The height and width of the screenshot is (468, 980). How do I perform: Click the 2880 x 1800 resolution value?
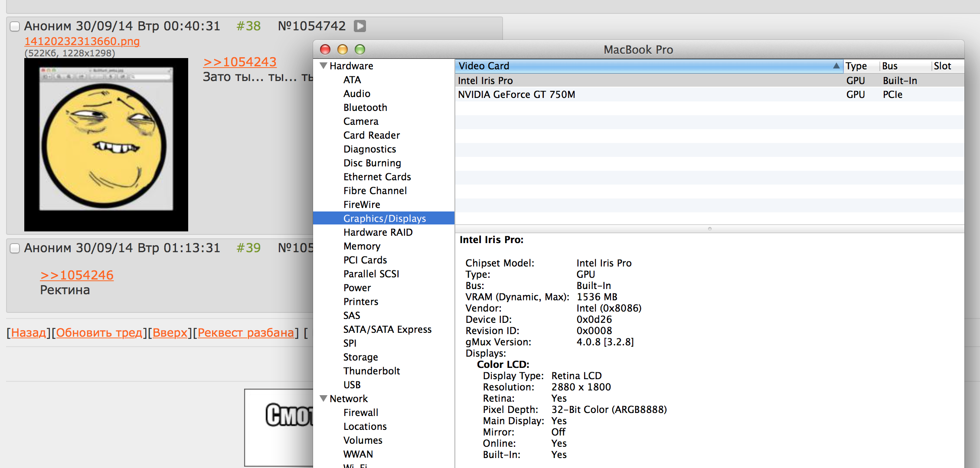coord(581,387)
